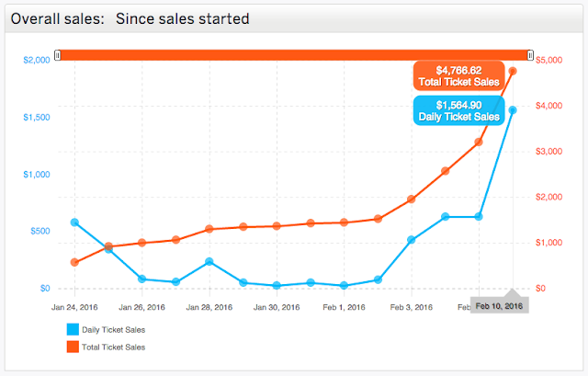This screenshot has width=588, height=376.
Task: Click the right handle of the range scrollbar
Action: pyautogui.click(x=530, y=55)
